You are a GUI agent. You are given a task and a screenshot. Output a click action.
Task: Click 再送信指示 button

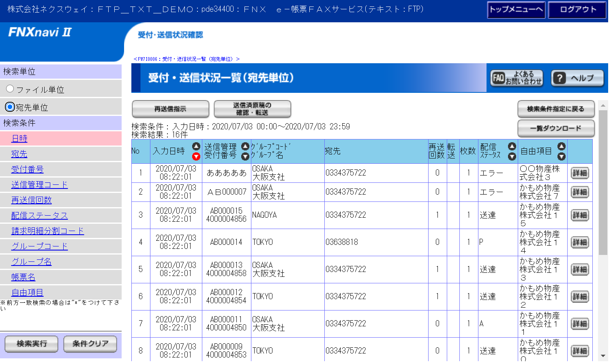pyautogui.click(x=170, y=109)
